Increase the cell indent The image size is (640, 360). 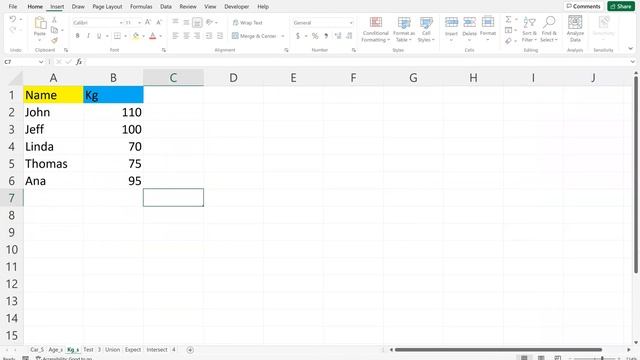[x=220, y=36]
